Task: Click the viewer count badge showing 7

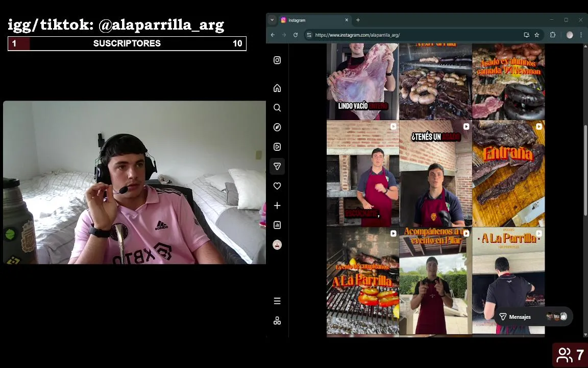Action: click(570, 355)
